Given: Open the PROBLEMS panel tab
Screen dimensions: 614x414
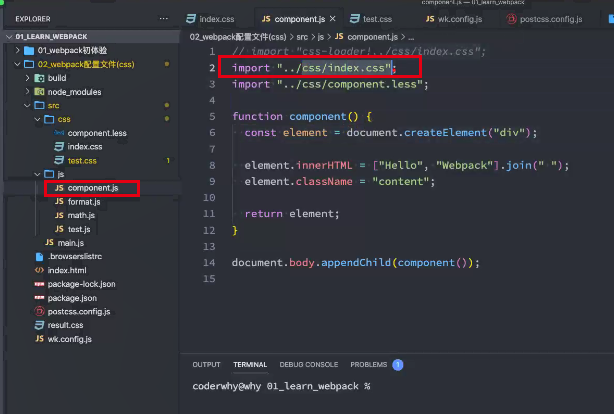Looking at the screenshot, I should (x=368, y=365).
